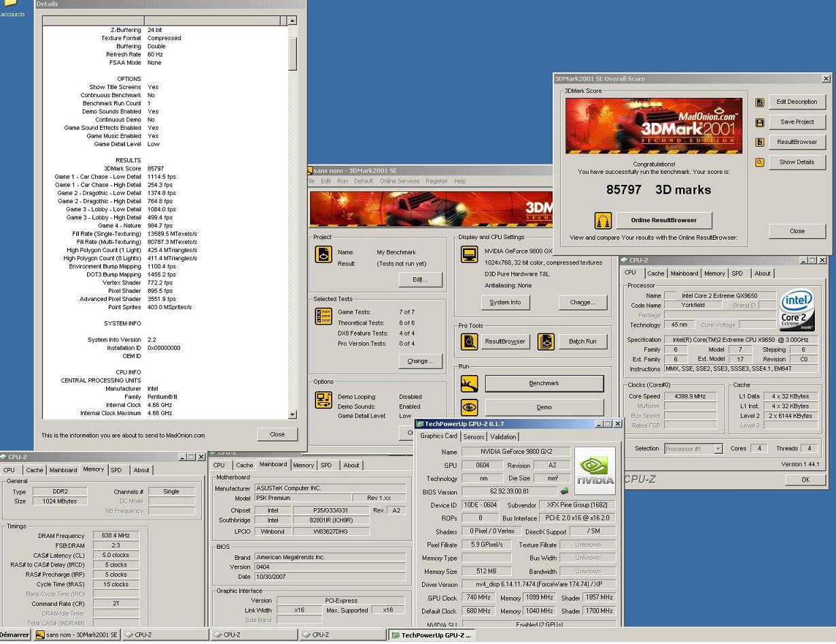Viewport: 836px width, 644px height.
Task: Click the Intel Core 2 Extreme logo
Action: coord(797,310)
